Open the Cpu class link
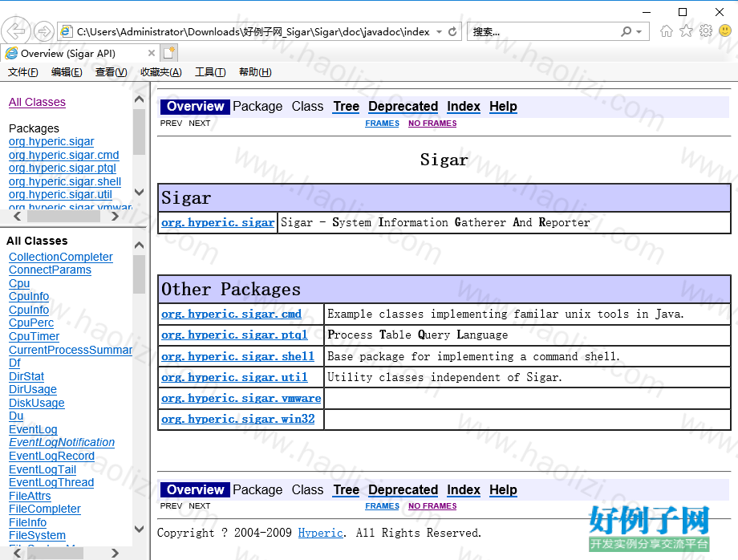This screenshot has height=560, width=738. 19,283
